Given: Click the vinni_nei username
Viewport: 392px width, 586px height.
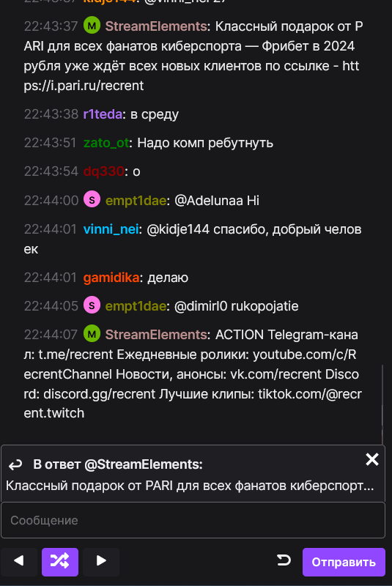Looking at the screenshot, I should pos(111,229).
